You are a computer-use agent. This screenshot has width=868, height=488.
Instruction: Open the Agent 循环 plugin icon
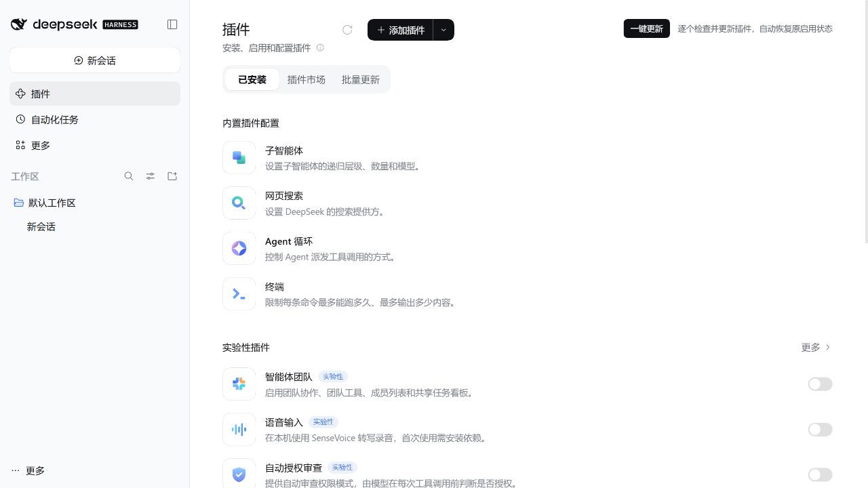[x=239, y=249]
